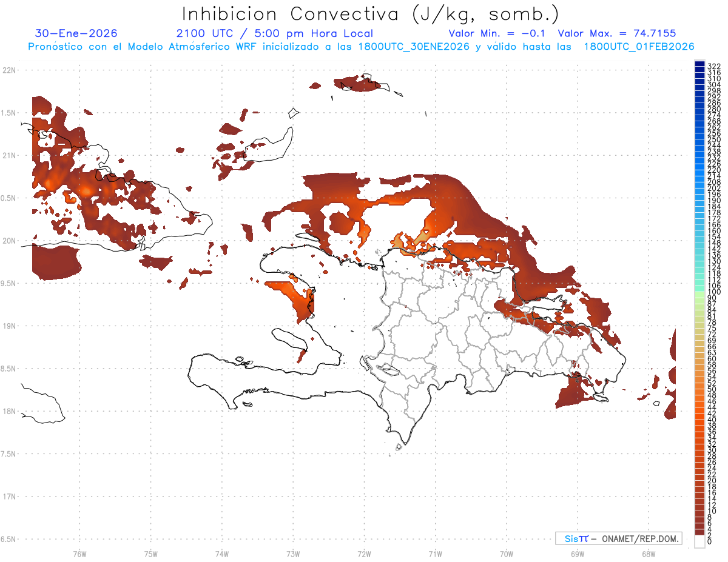Click the '50' colorbar label
Image resolution: width=728 pixels, height=562 pixels.
point(712,389)
